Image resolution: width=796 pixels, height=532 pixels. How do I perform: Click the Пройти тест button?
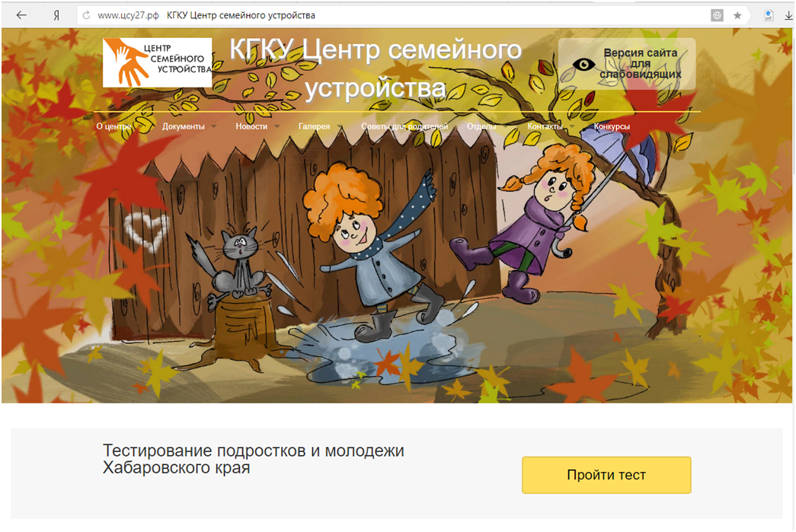[x=606, y=475]
